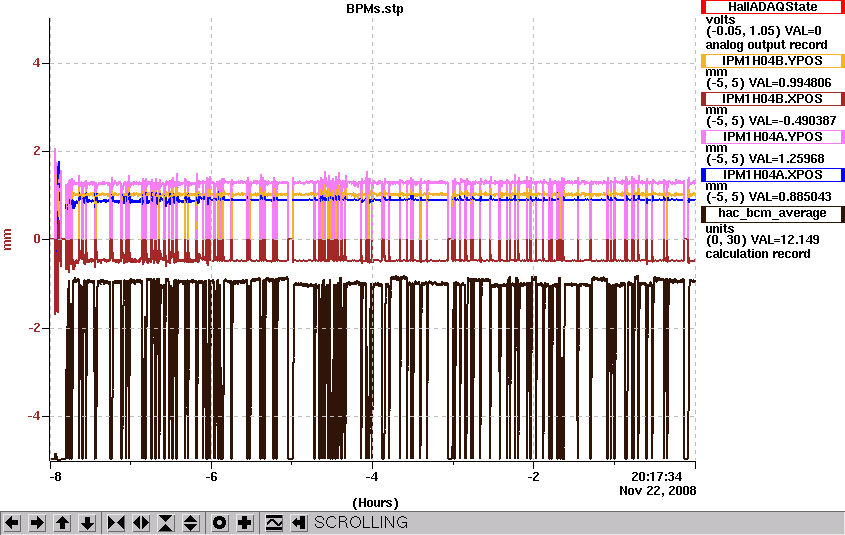Click the 'calculation record' description
This screenshot has width=845, height=535.
pos(758,254)
